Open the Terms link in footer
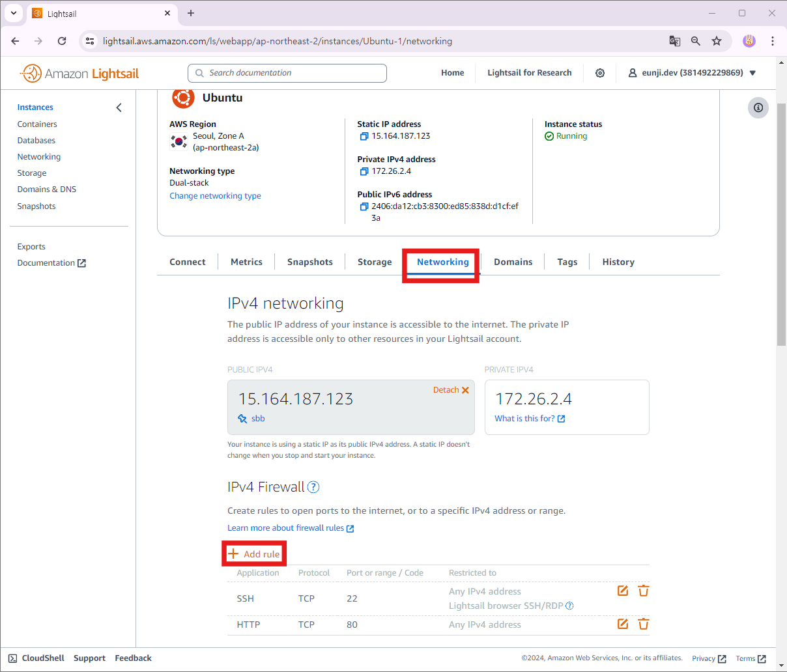787x672 pixels. [x=751, y=658]
